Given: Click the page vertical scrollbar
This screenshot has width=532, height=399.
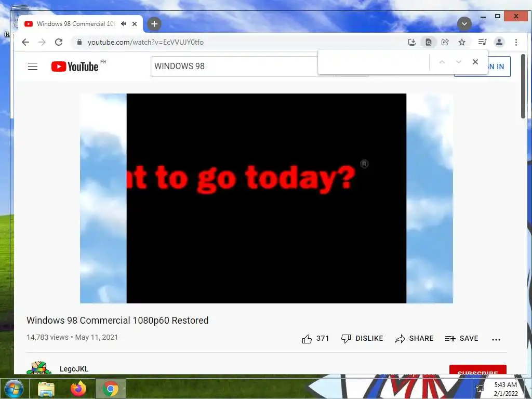Looking at the screenshot, I should [x=523, y=87].
